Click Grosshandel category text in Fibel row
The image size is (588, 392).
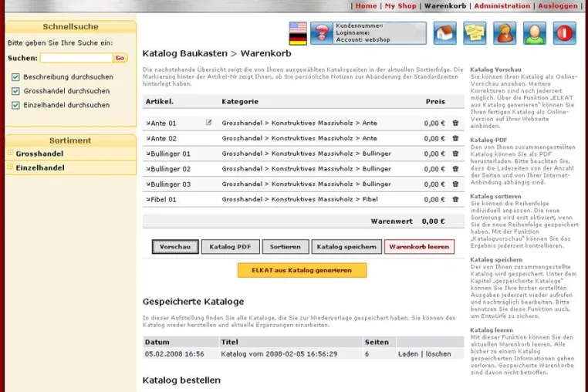click(242, 199)
